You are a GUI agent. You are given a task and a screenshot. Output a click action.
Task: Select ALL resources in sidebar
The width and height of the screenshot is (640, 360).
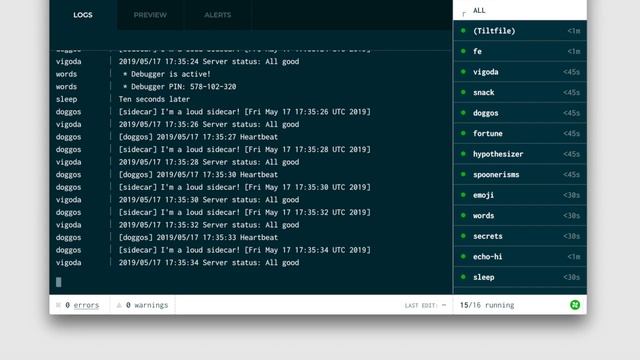click(520, 10)
